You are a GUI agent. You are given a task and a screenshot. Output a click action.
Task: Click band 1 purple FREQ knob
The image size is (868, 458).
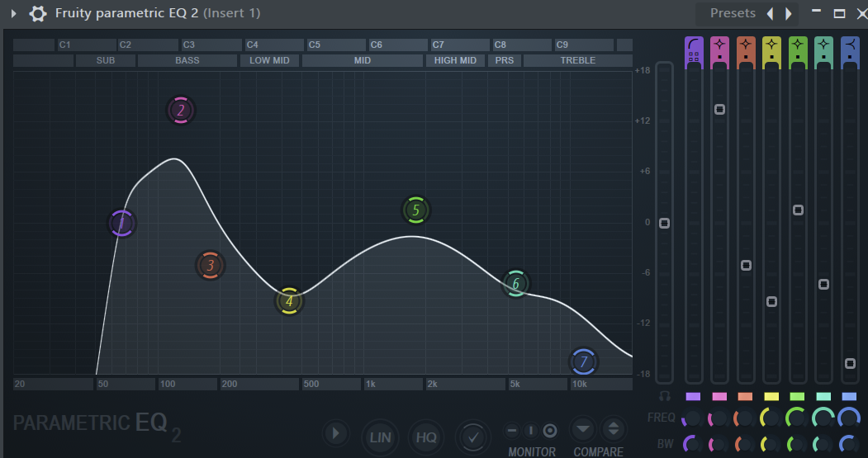[692, 418]
